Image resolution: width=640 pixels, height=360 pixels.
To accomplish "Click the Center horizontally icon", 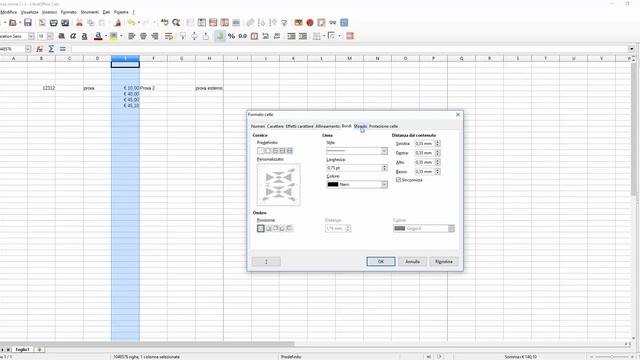I will pos(143,36).
